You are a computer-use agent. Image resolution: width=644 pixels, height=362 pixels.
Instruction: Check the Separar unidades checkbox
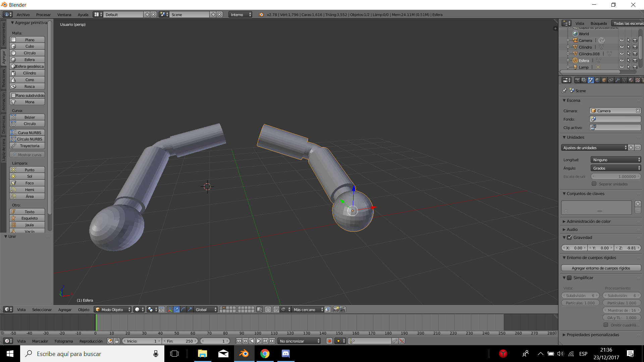point(594,184)
